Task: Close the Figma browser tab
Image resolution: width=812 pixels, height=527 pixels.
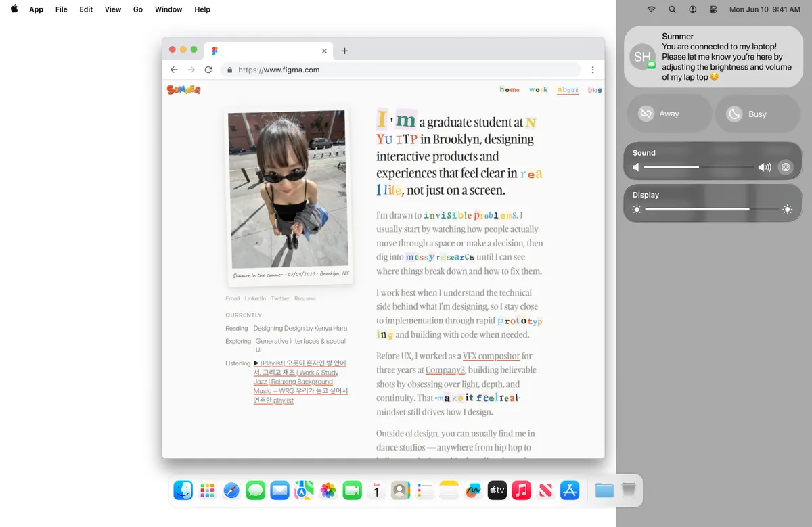Action: coord(324,51)
